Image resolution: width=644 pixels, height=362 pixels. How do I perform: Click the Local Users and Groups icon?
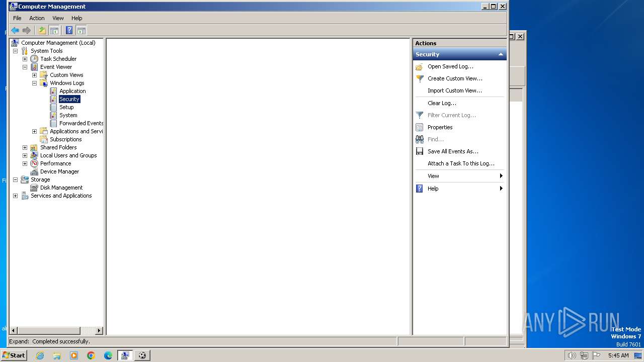pos(34,155)
